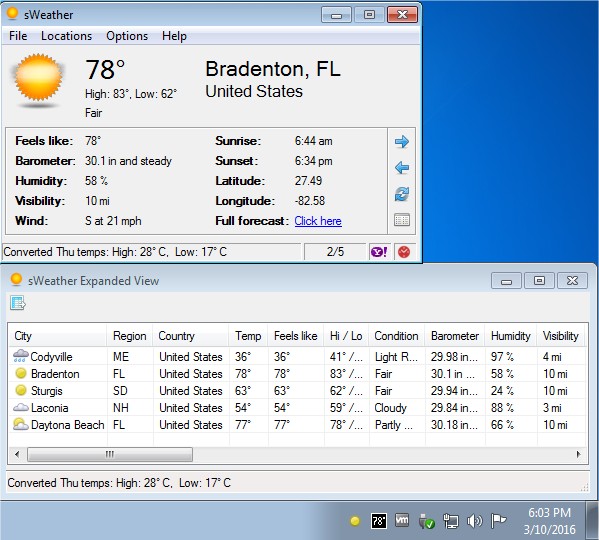
Task: Select the Daytona Beach row city name
Action: [68, 425]
